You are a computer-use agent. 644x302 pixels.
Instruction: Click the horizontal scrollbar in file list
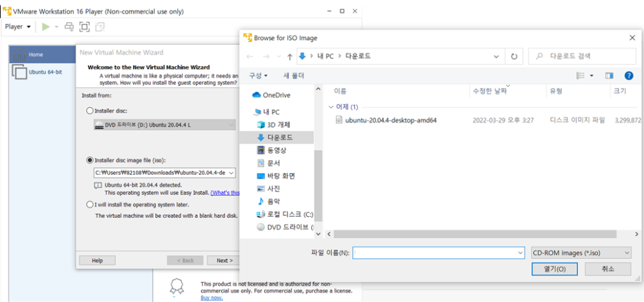(x=475, y=234)
